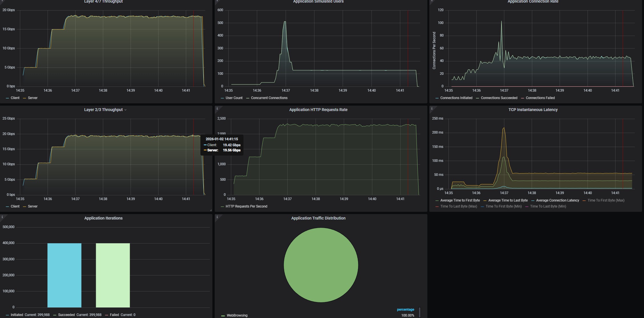Click HTTP Requests Per Second legend label
Viewport: 644px width, 318px height.
[246, 206]
